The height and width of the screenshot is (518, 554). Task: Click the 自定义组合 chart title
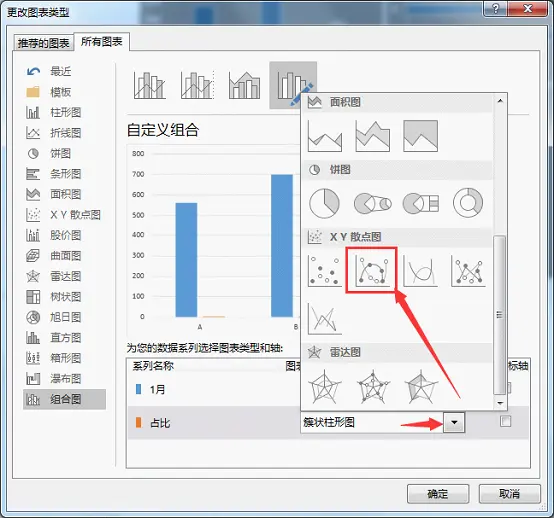163,130
